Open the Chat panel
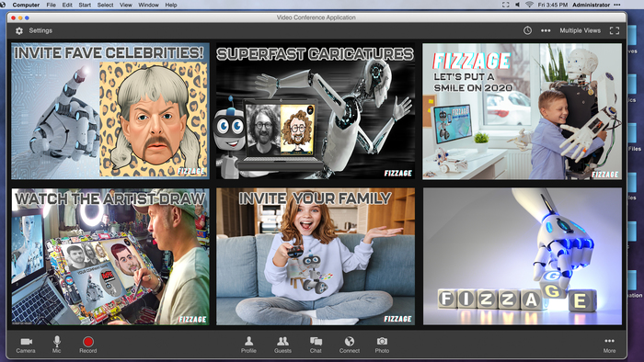 pyautogui.click(x=316, y=345)
